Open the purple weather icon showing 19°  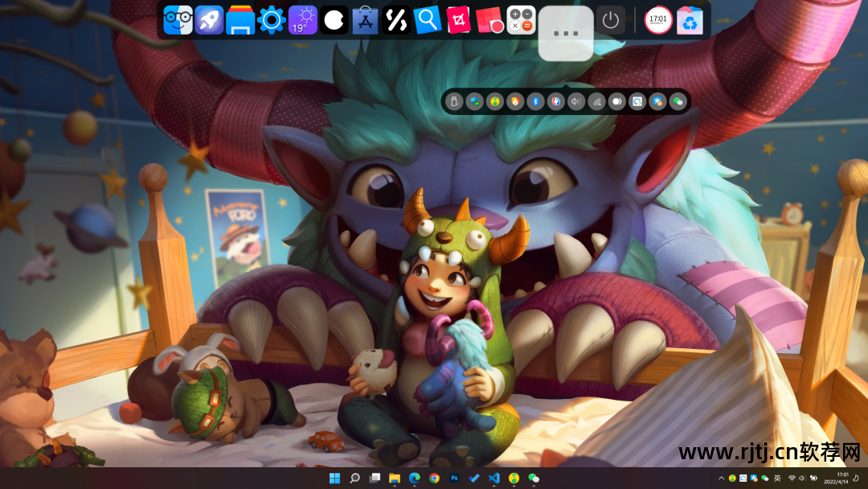click(x=303, y=20)
